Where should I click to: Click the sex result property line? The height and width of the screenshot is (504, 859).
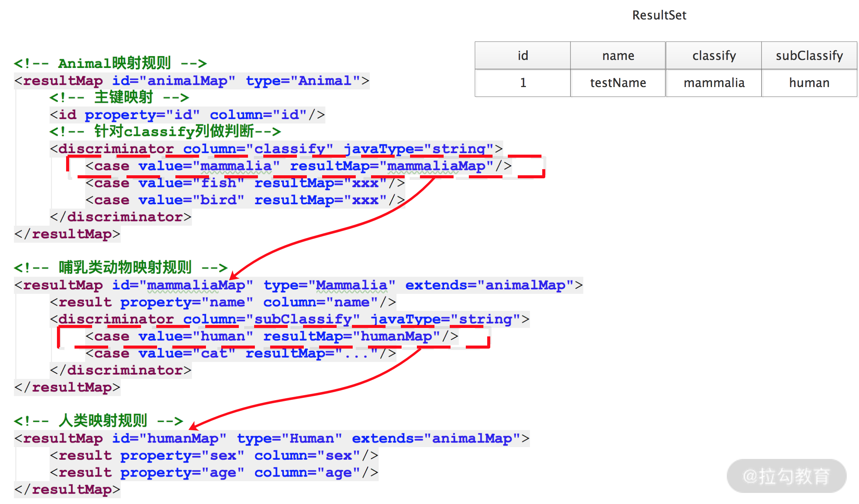[x=214, y=456]
